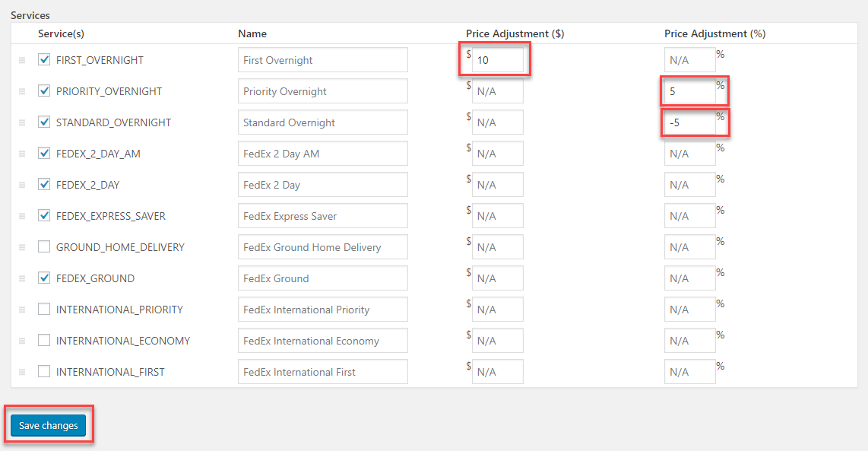Select the drag handle for INTERNATIONAL_PRIORITY row

(22, 310)
